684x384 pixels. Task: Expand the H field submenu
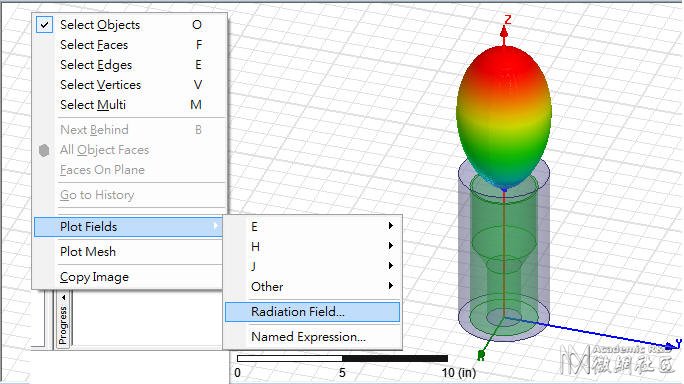coord(312,246)
